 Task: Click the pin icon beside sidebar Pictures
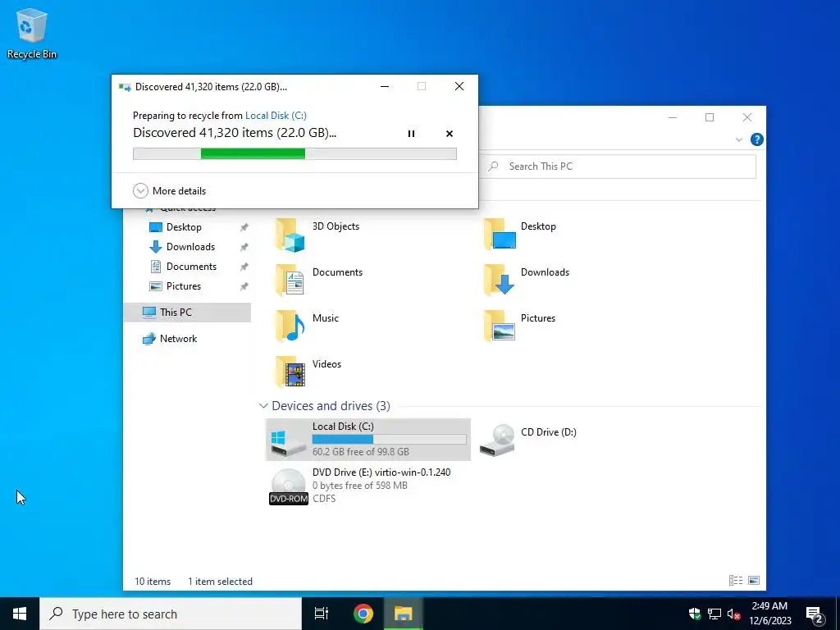pyautogui.click(x=244, y=286)
